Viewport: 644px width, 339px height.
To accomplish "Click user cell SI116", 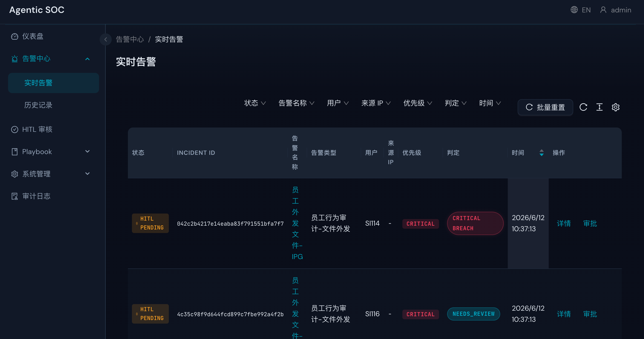I will pos(372,314).
